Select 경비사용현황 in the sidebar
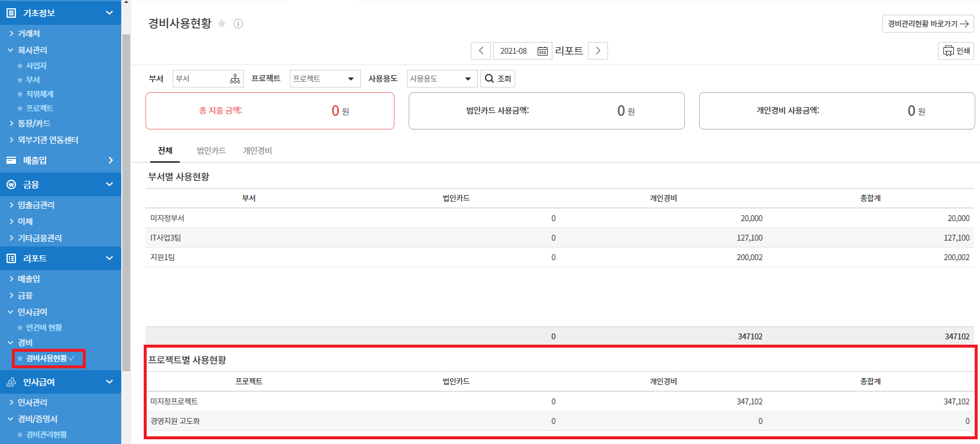Image resolution: width=980 pixels, height=444 pixels. tap(47, 358)
